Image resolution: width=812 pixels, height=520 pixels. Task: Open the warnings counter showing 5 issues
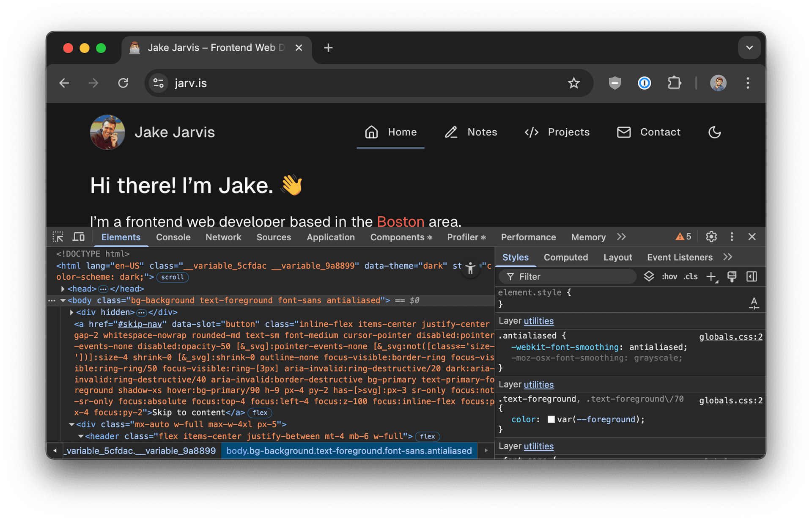[x=682, y=237]
